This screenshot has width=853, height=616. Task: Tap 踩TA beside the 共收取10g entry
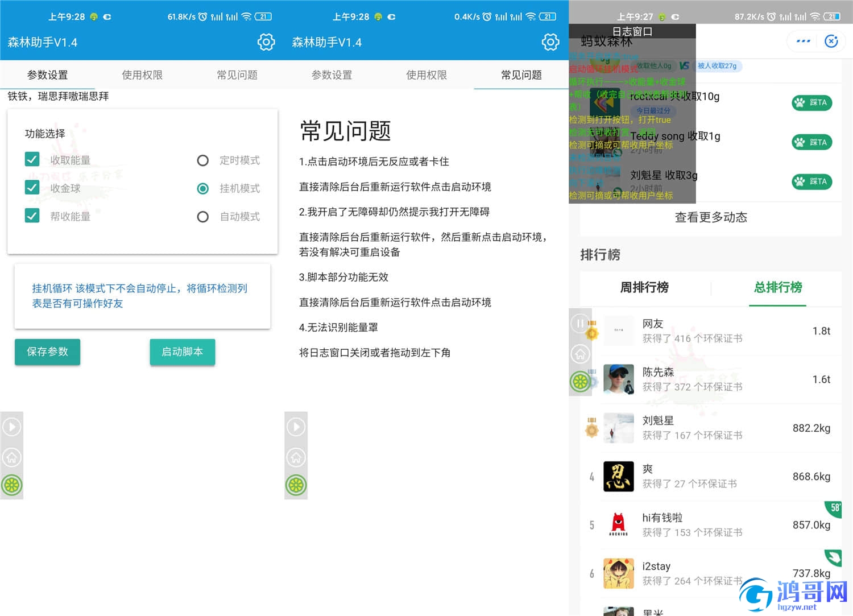(x=812, y=102)
